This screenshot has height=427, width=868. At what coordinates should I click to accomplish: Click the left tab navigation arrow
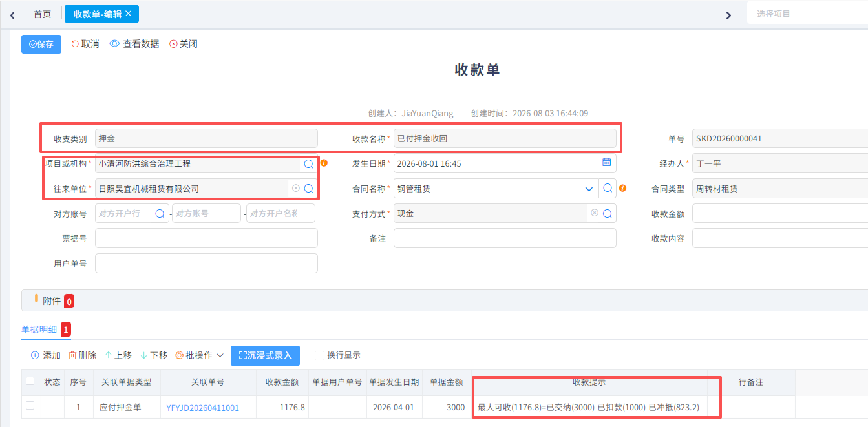(12, 15)
